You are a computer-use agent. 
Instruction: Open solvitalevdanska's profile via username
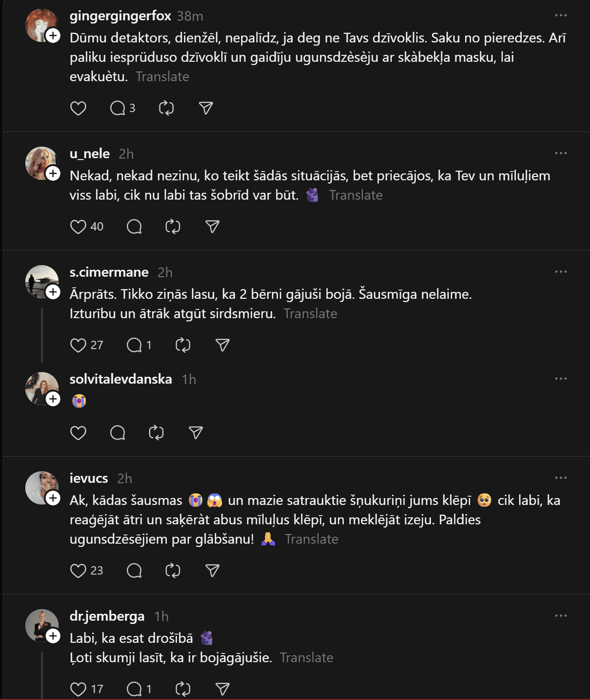[x=121, y=379]
